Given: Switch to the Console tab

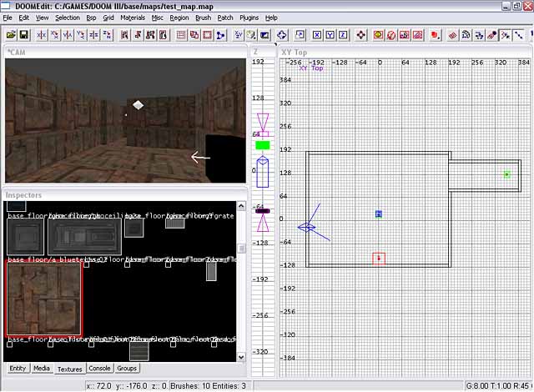Looking at the screenshot, I should [x=99, y=368].
